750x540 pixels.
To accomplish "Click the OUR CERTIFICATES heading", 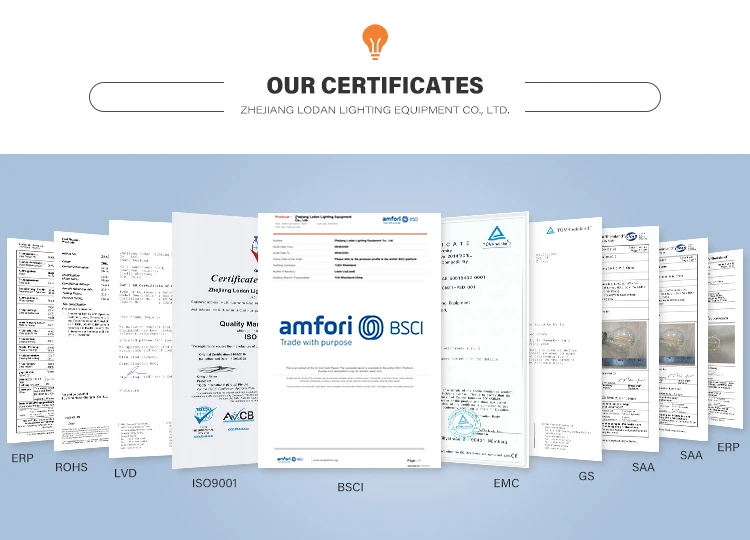I will coord(375,86).
